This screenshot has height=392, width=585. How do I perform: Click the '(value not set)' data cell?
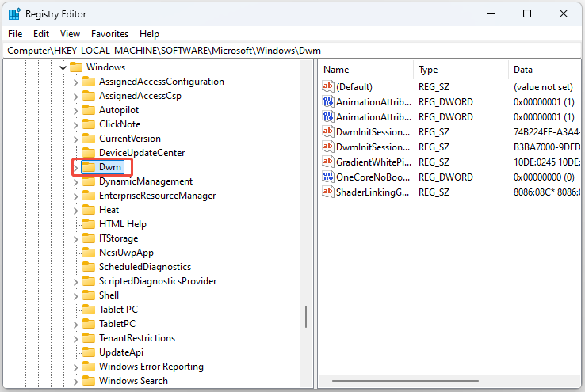[543, 87]
